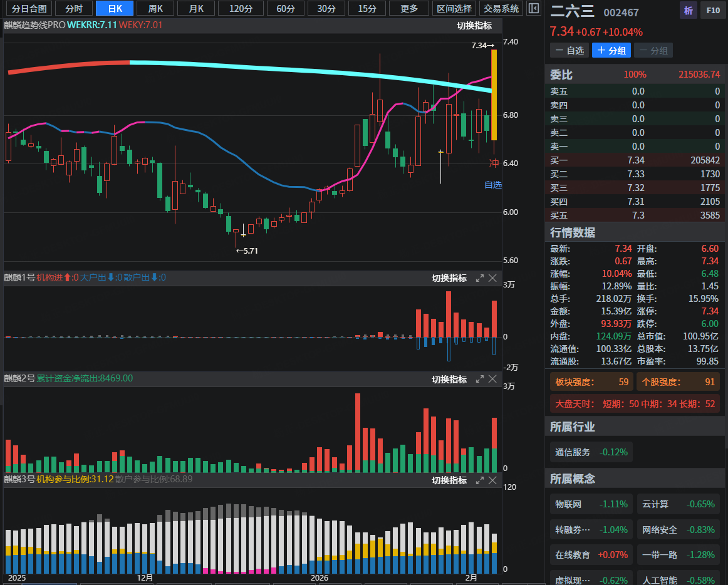Toggle 分日合图 chart view
The width and height of the screenshot is (728, 585).
point(29,9)
